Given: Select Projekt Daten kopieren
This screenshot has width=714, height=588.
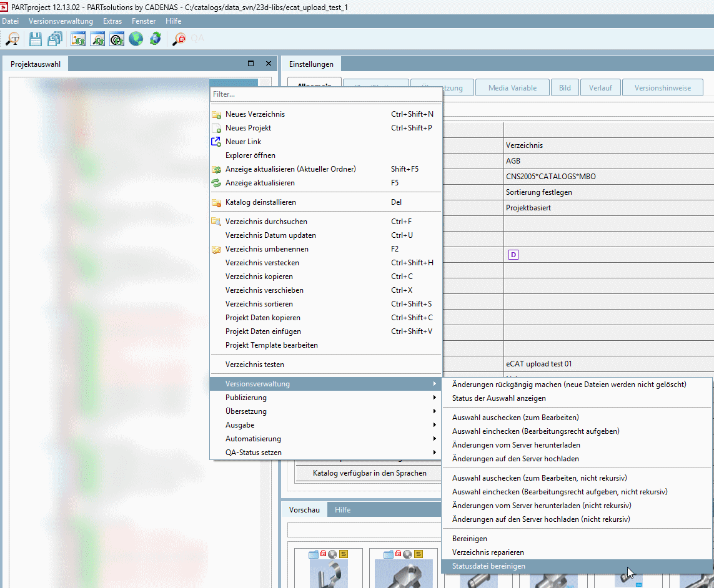Looking at the screenshot, I should 325,318.
